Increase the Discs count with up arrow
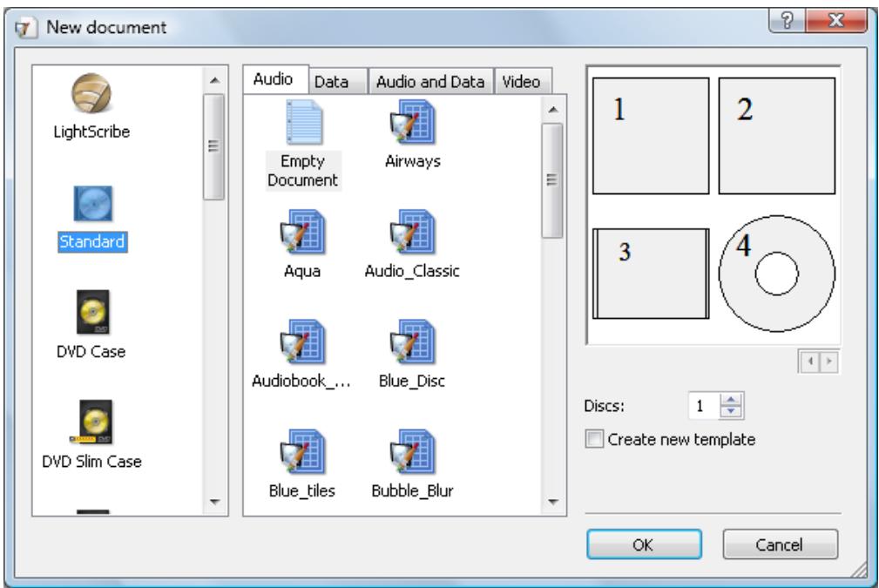This screenshot has width=879, height=588. pyautogui.click(x=730, y=400)
